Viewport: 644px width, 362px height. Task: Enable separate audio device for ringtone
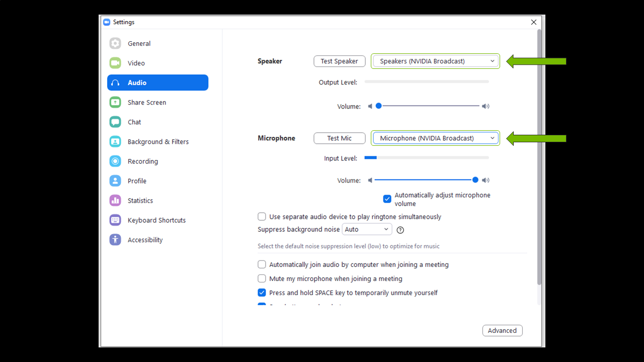262,217
